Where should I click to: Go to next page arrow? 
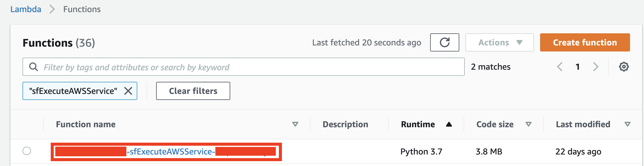[596, 67]
